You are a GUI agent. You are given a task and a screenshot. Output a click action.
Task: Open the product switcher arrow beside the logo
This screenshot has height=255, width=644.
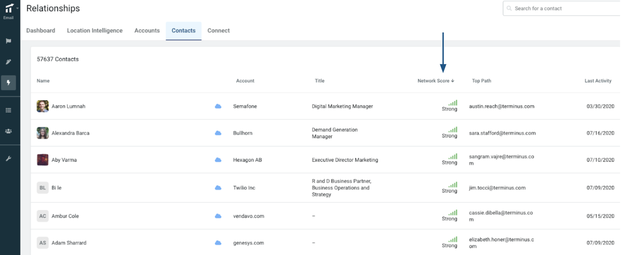17,8
